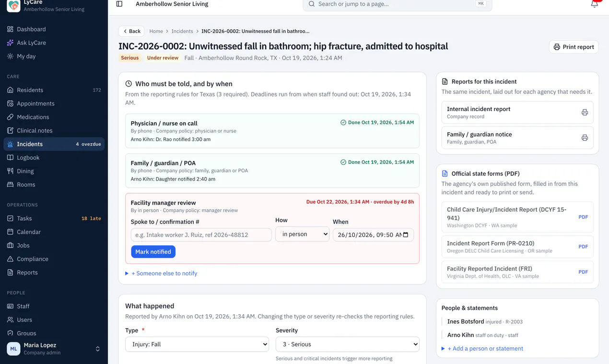
Task: Open Jobs in the sidebar
Action: (x=54, y=245)
